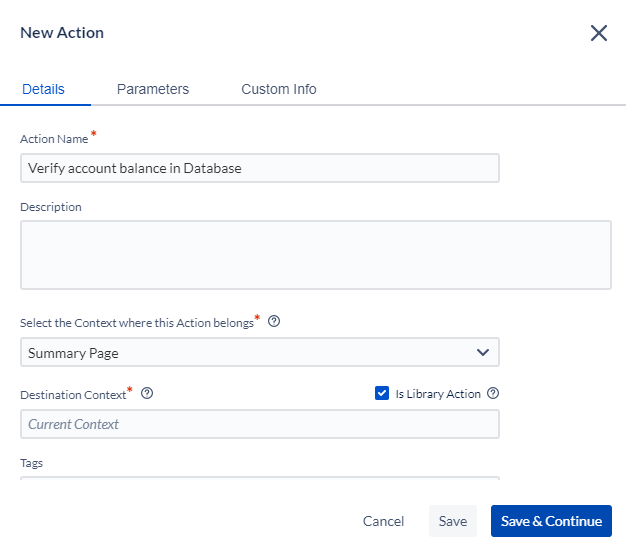The height and width of the screenshot is (559, 626).
Task: Click help icon beside Destination Context
Action: pos(147,393)
